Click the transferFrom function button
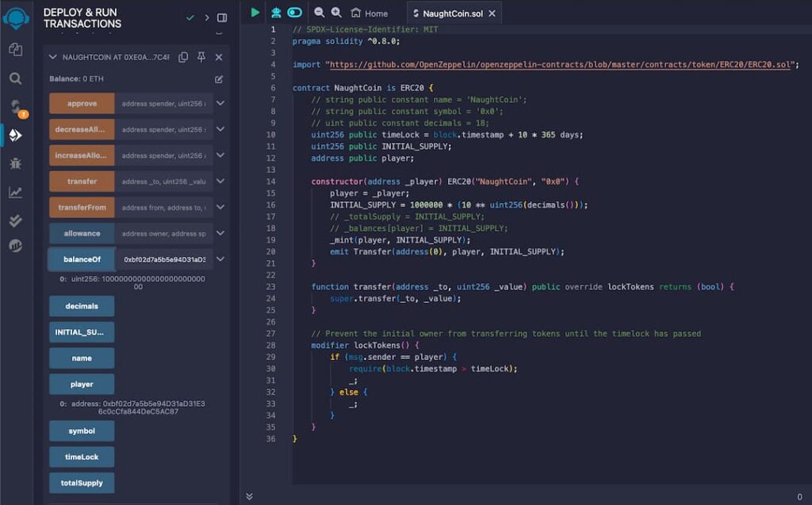Viewport: 812px width, 505px height. (x=82, y=207)
